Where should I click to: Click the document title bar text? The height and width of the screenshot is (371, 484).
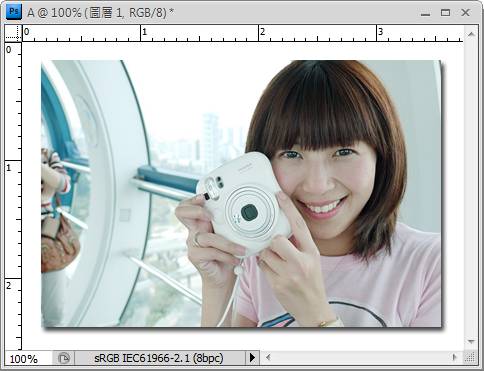click(100, 13)
